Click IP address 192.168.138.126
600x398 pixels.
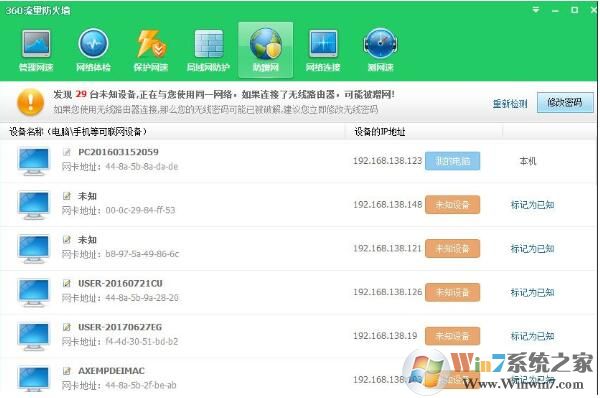click(387, 292)
